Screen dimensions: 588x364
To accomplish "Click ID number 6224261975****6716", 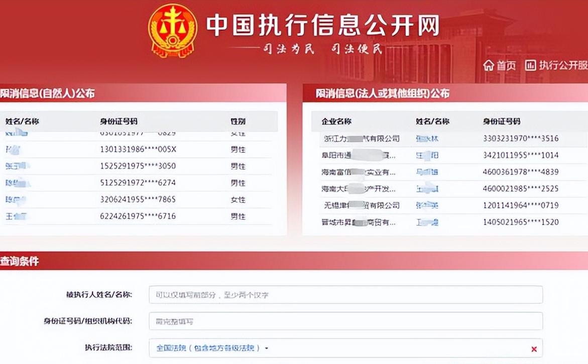I will (x=138, y=216).
